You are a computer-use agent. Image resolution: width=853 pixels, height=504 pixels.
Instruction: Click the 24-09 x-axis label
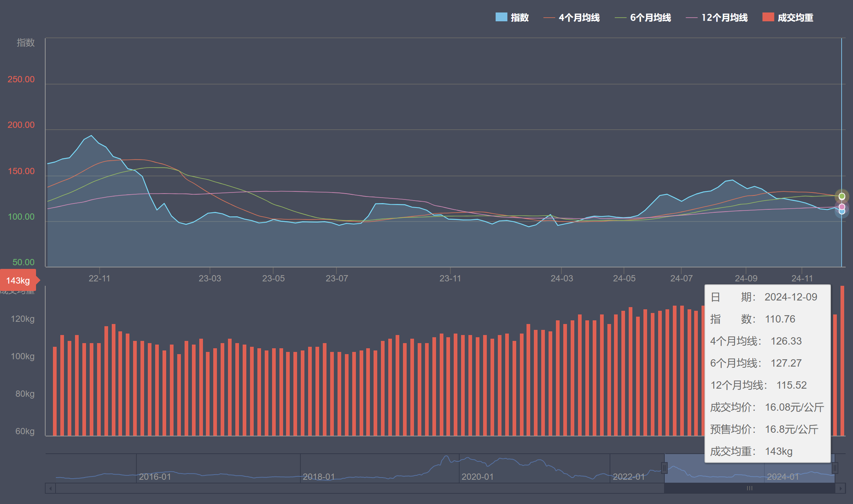click(x=746, y=278)
